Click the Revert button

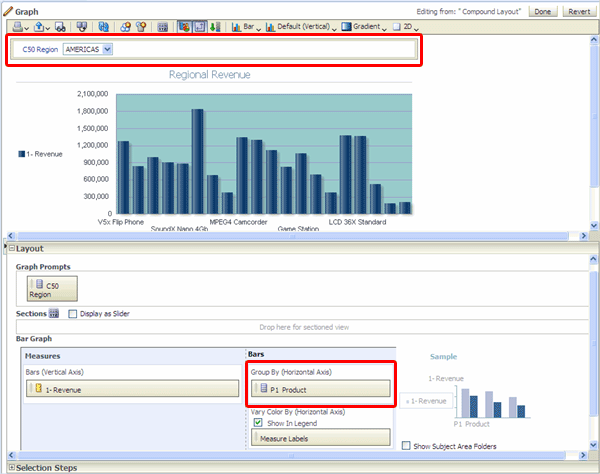click(x=578, y=11)
